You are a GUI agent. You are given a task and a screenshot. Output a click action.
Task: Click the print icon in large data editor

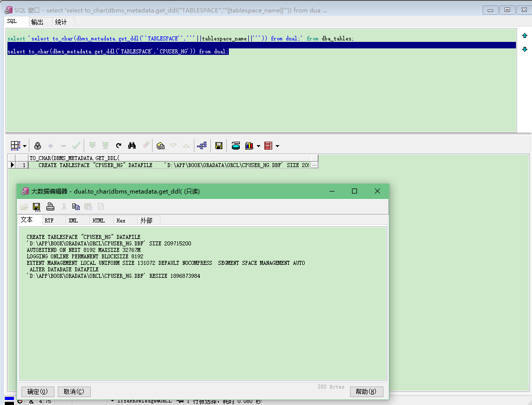[x=50, y=206]
